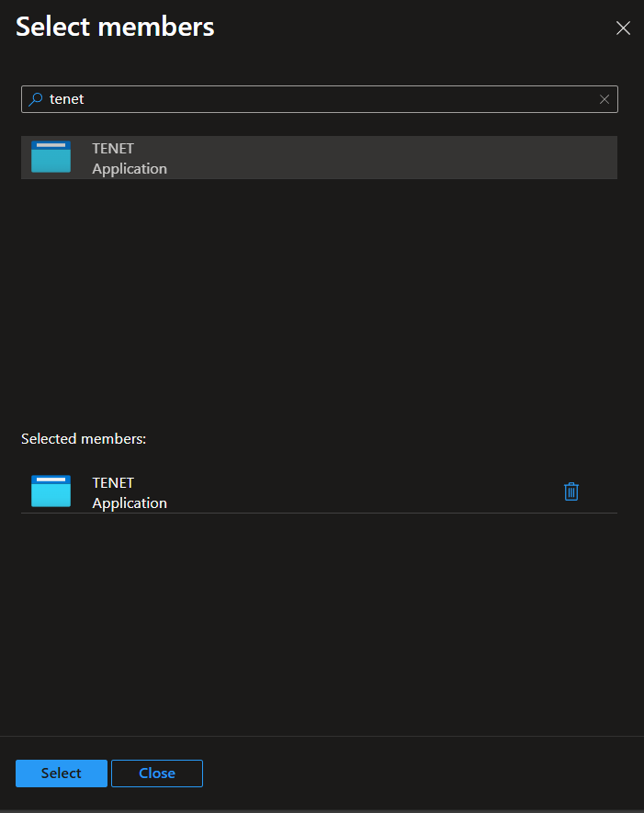
Task: Click the clear X icon inside the search field
Action: (x=604, y=98)
